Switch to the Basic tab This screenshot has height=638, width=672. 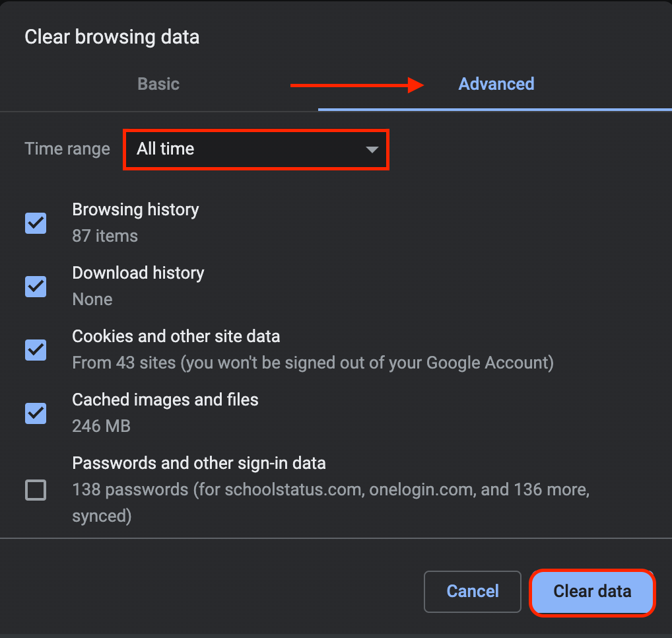(158, 84)
